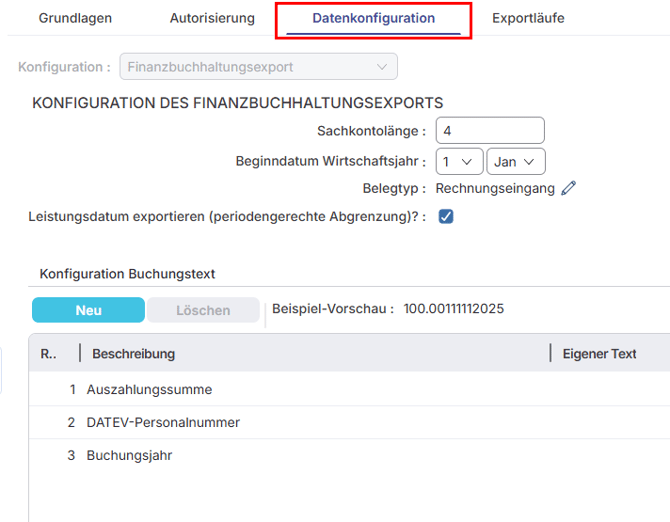
Task: Select the DATEV-Personalnummer row
Action: (x=163, y=422)
